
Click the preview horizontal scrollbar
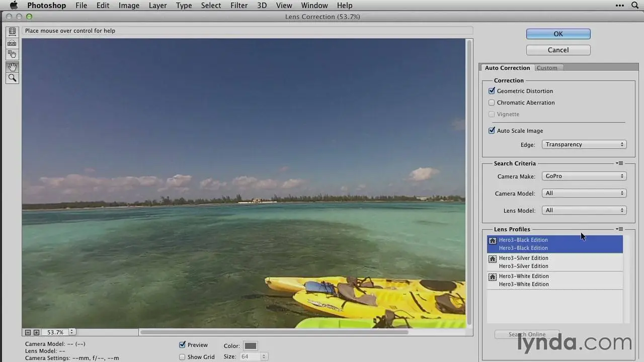click(x=274, y=332)
